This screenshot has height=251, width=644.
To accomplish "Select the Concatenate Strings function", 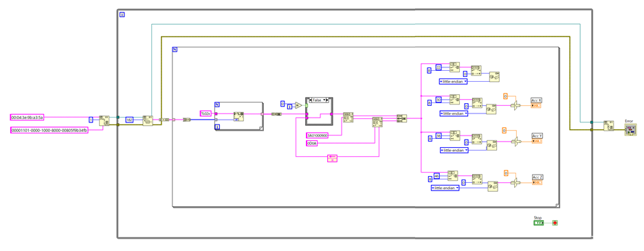I will [401, 118].
